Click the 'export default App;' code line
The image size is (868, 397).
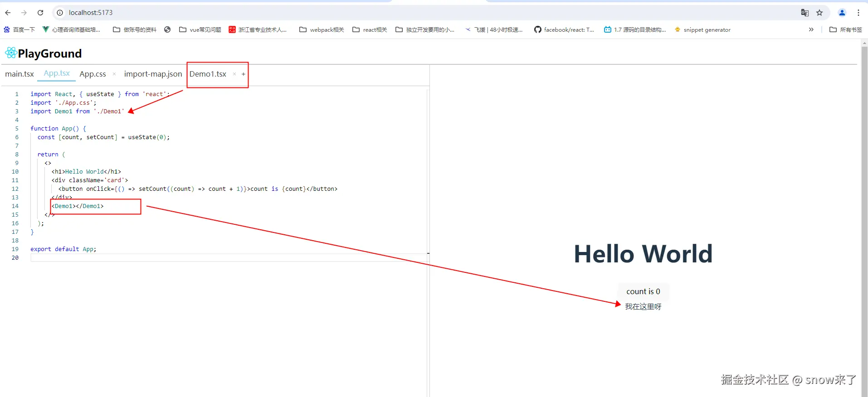[63, 249]
